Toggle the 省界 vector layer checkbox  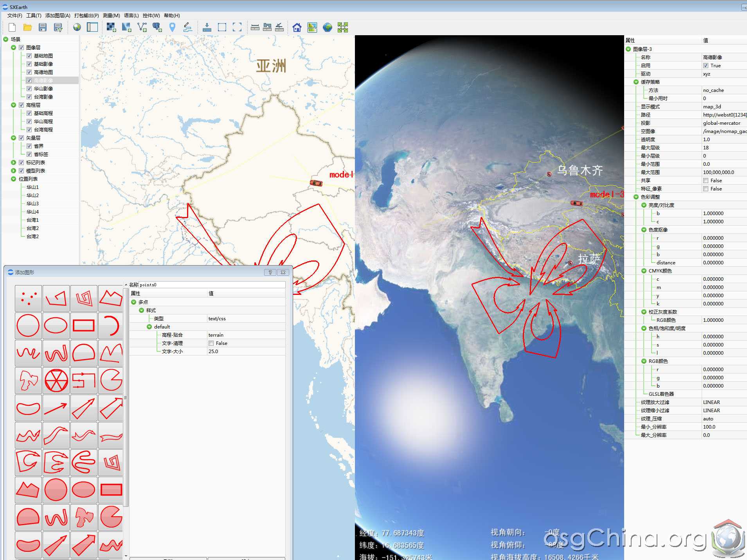pyautogui.click(x=29, y=146)
